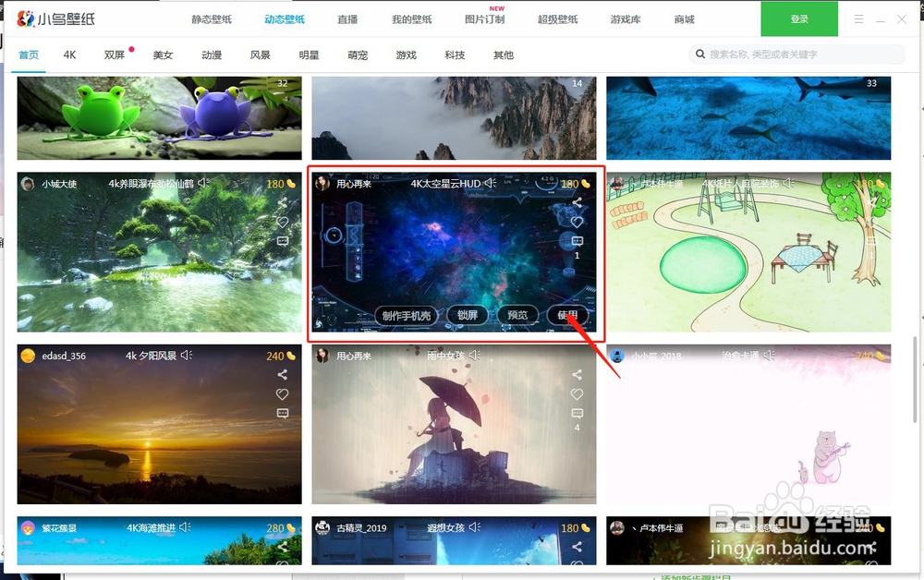Share the 4k养眼瀑布劲松仙鹤 wallpaper
This screenshot has width=924, height=580.
click(x=282, y=202)
